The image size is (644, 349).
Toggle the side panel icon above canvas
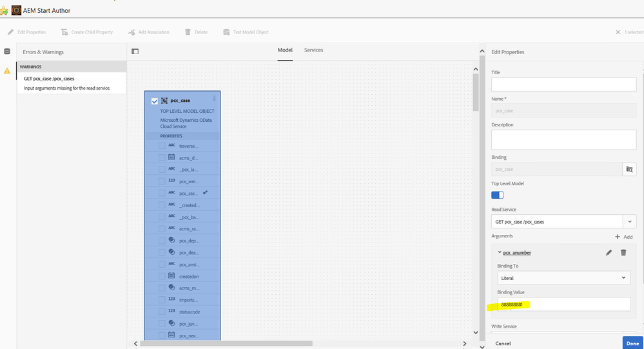[x=135, y=51]
